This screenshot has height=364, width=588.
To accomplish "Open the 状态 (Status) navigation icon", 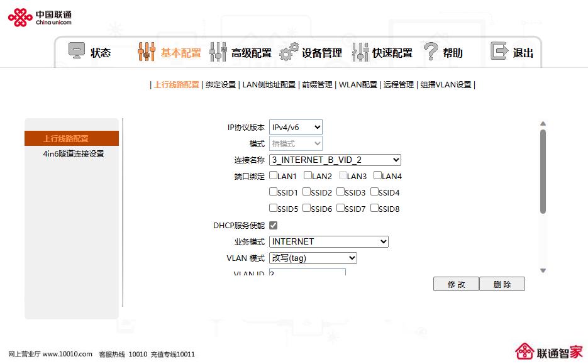I will tap(77, 52).
